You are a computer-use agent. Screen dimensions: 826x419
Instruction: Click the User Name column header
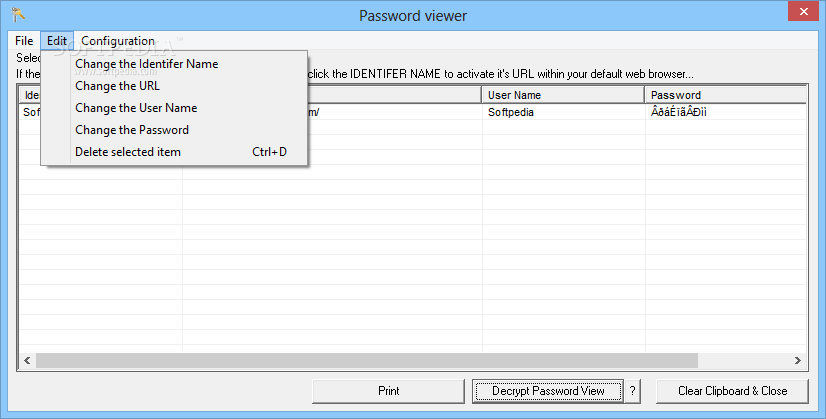pyautogui.click(x=563, y=95)
